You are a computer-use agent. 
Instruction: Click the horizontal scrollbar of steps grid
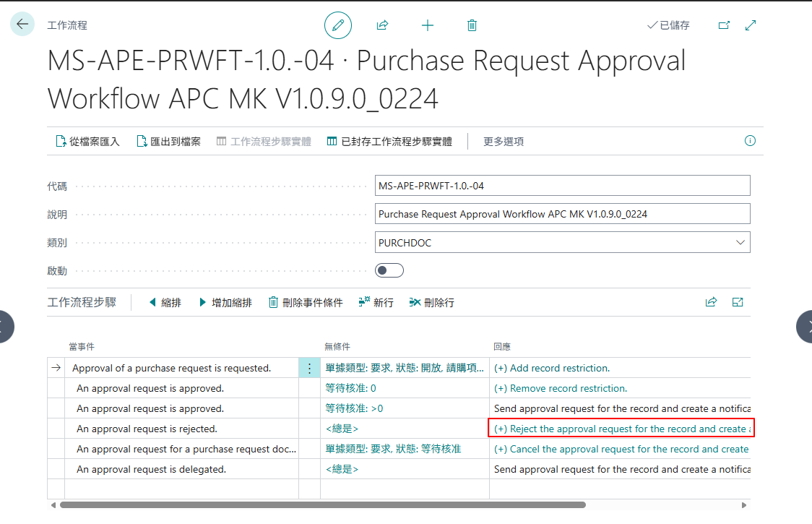coord(323,504)
